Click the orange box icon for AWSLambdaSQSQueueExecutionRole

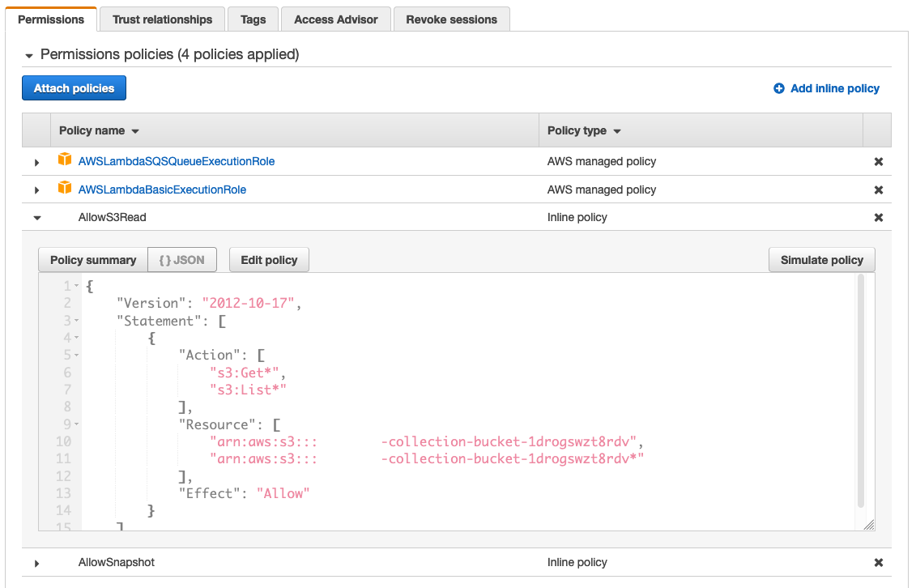tap(65, 160)
